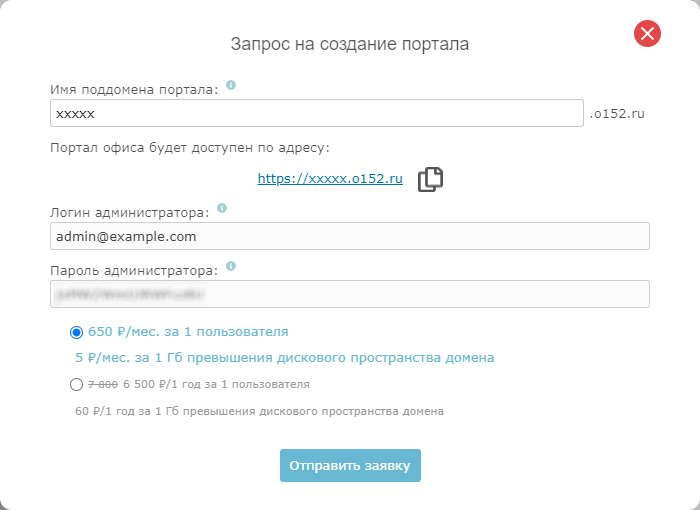Viewport: 700px width, 510px height.
Task: Select the 650 ₽ monthly plan radio button
Action: (77, 332)
